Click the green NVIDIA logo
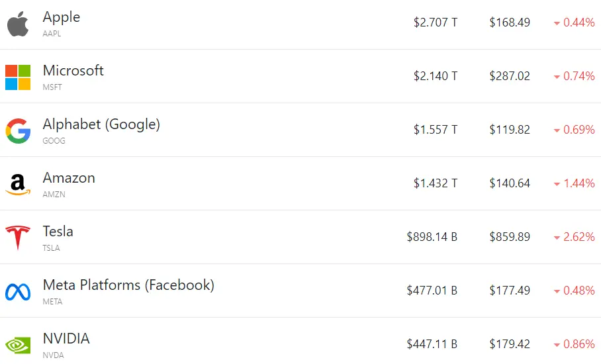 coord(18,345)
